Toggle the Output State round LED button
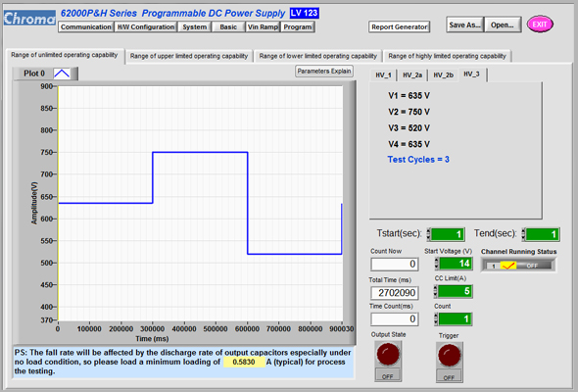This screenshot has height=392, width=578. coord(388,355)
